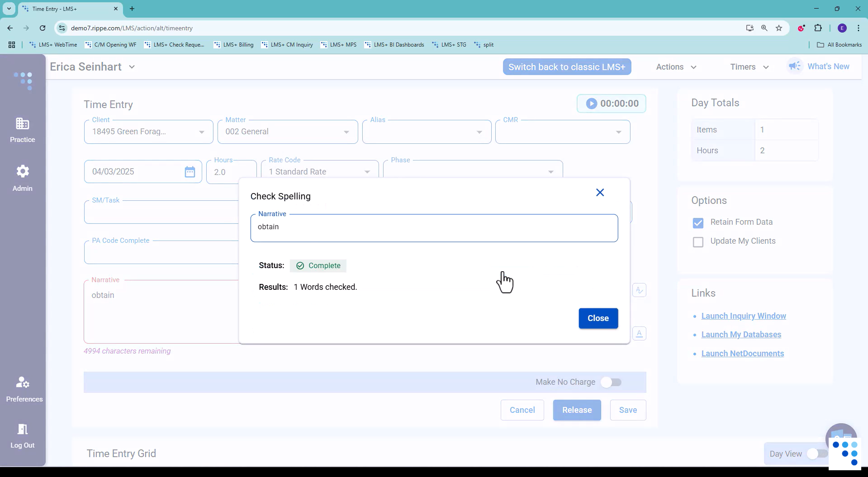The width and height of the screenshot is (868, 477).
Task: Open the Actions menu
Action: point(675,66)
